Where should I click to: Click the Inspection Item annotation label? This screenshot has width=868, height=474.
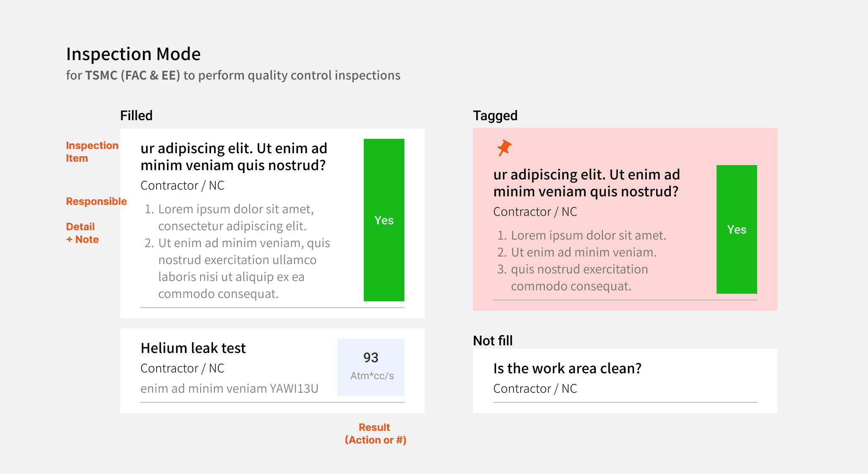tap(92, 152)
